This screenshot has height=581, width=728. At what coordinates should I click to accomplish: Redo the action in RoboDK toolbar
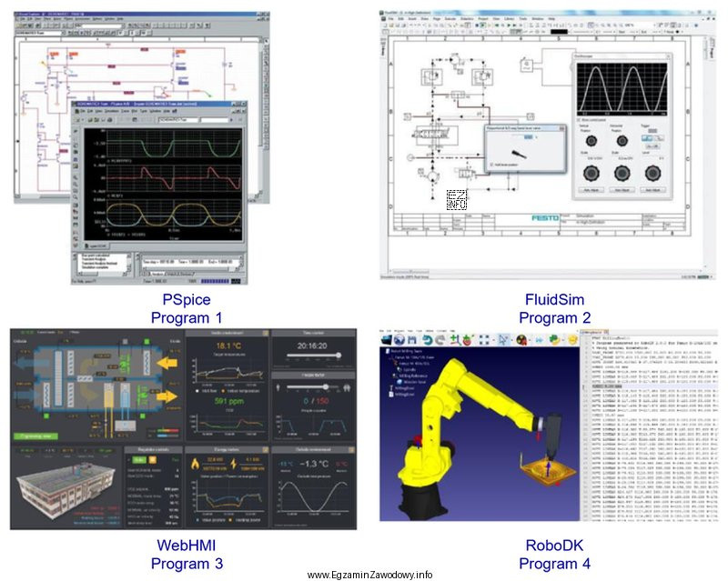coord(440,340)
